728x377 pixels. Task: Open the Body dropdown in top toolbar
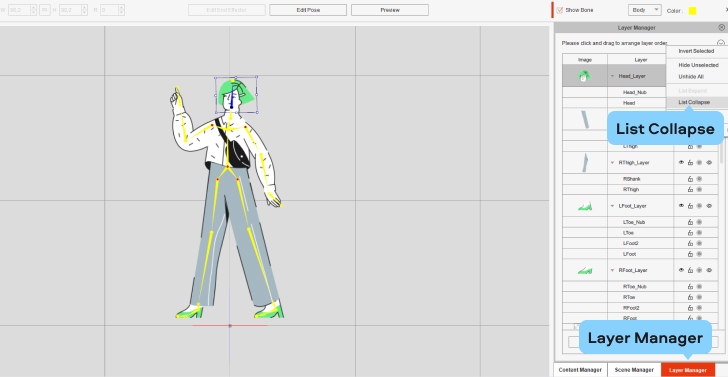pos(644,10)
